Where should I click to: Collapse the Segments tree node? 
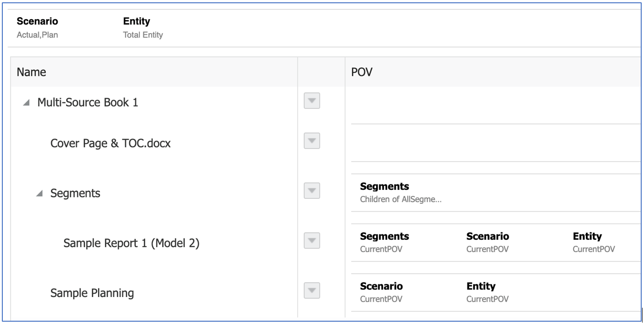click(x=39, y=194)
